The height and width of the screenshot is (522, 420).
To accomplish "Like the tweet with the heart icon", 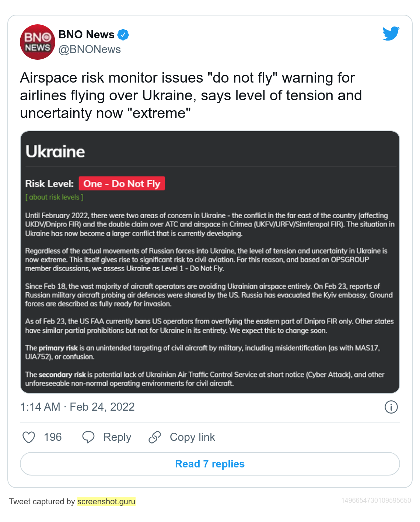I will [29, 437].
